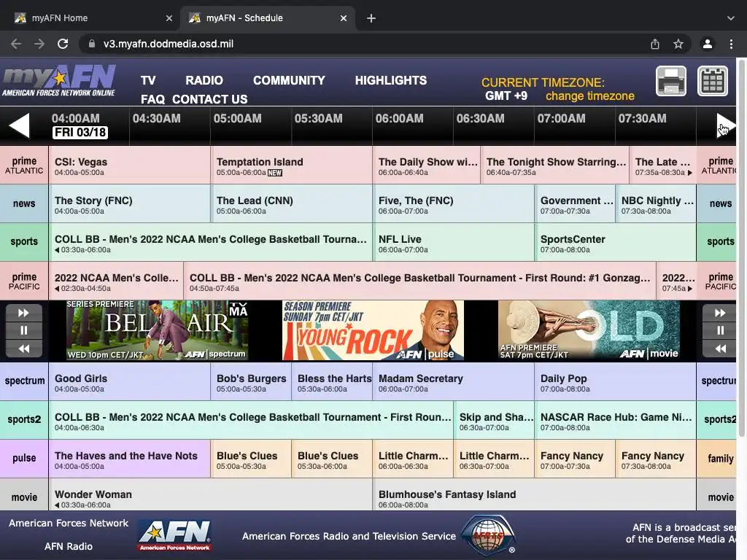Screen dimensions: 747x560
Task: Open browser three-dot menu
Action: click(731, 44)
